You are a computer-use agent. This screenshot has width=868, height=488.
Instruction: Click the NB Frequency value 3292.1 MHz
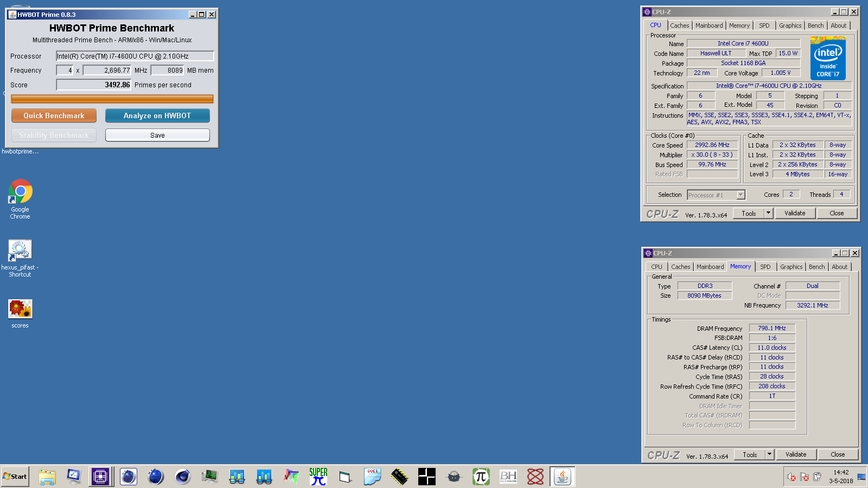point(813,305)
